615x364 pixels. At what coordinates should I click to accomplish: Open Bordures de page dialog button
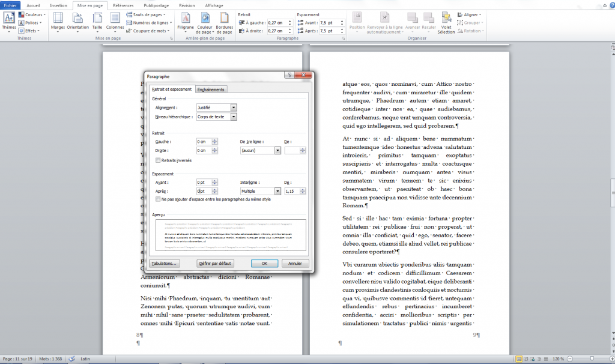225,23
